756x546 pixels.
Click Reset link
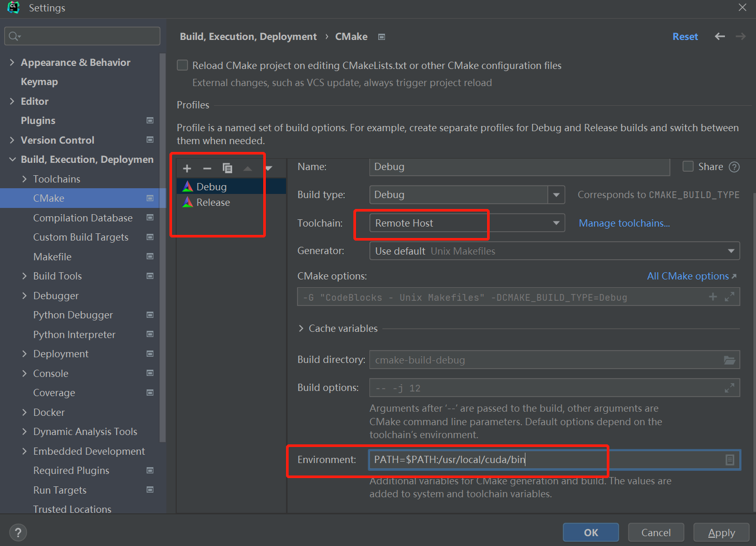685,36
